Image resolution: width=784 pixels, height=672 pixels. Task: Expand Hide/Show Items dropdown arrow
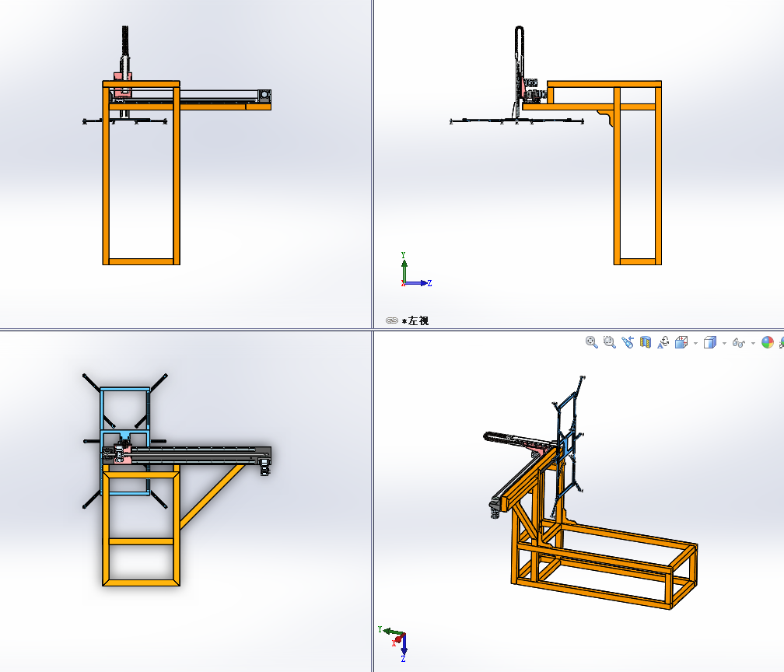tap(753, 343)
